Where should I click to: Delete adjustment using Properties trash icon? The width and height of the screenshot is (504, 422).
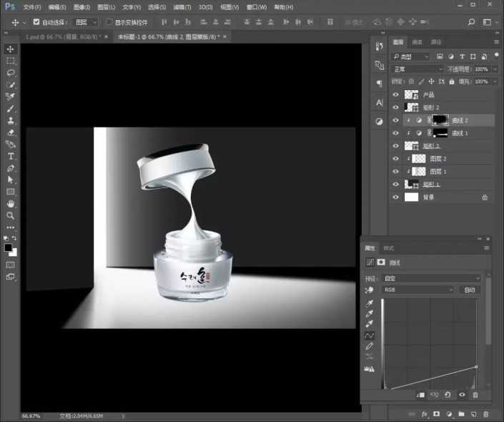pyautogui.click(x=475, y=394)
